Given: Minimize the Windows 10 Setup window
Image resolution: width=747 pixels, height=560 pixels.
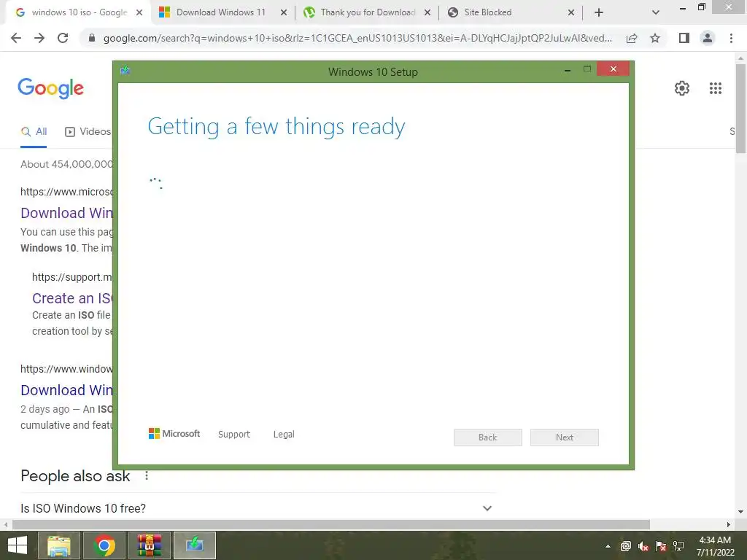Looking at the screenshot, I should (x=568, y=70).
